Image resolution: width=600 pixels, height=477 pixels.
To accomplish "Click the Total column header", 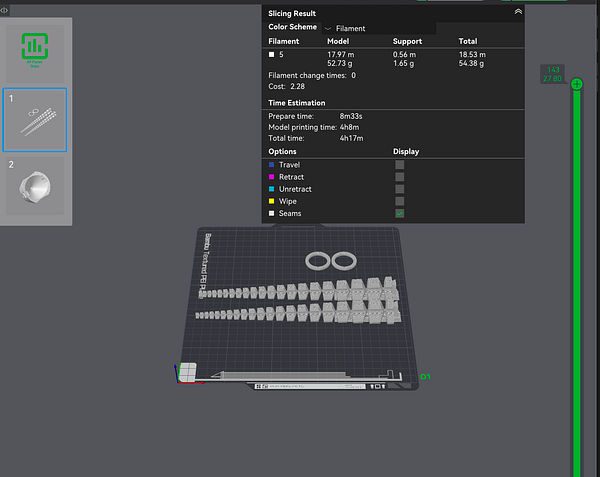I will (x=468, y=41).
